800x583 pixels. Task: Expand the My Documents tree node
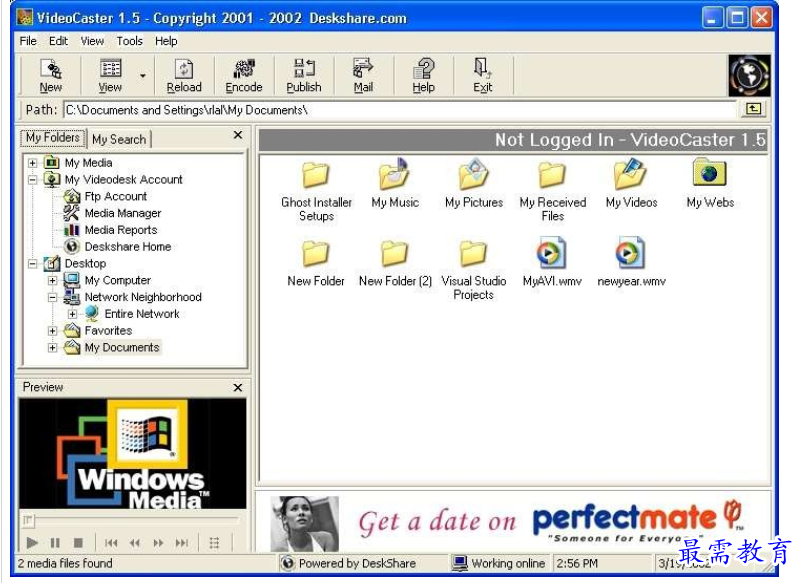[x=53, y=348]
